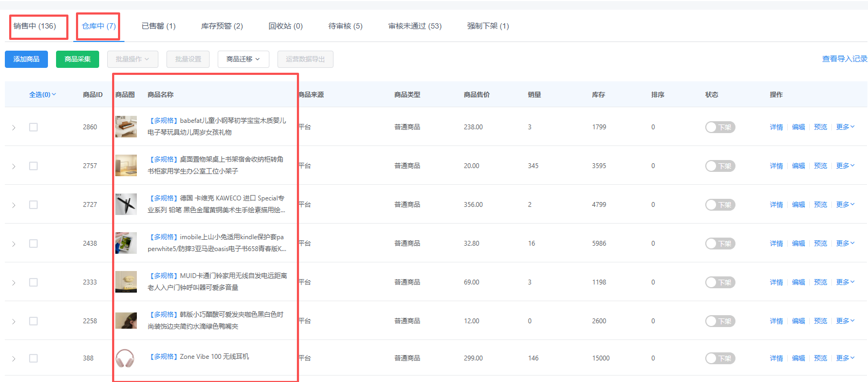Click the piano product thumbnail for ID 2860
Screen dimensions: 868x382
pyautogui.click(x=126, y=127)
